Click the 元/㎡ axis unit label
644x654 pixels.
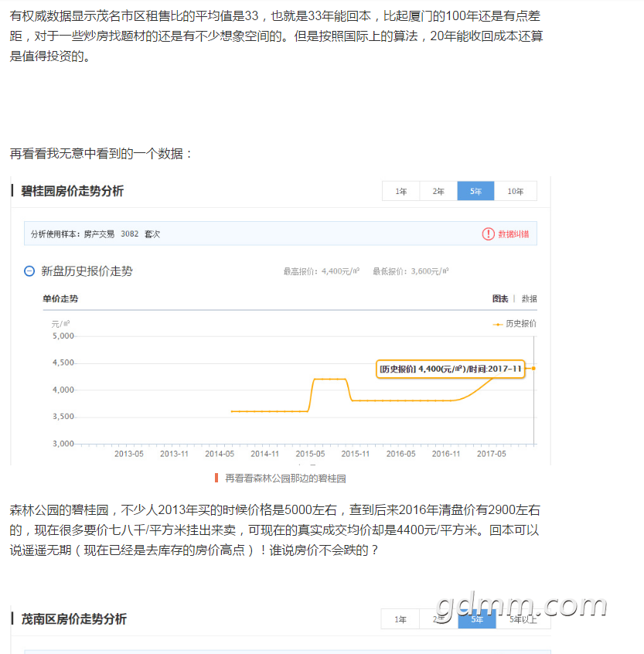coord(60,324)
